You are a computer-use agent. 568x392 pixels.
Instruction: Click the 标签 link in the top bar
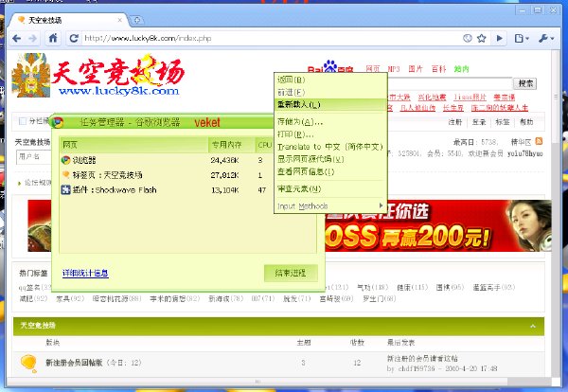503,122
